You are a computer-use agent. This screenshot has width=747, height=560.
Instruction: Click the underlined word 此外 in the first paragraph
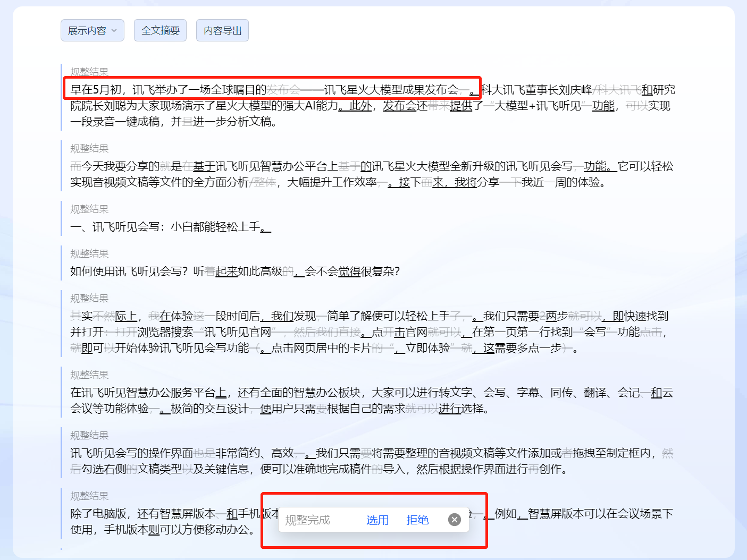(x=360, y=106)
